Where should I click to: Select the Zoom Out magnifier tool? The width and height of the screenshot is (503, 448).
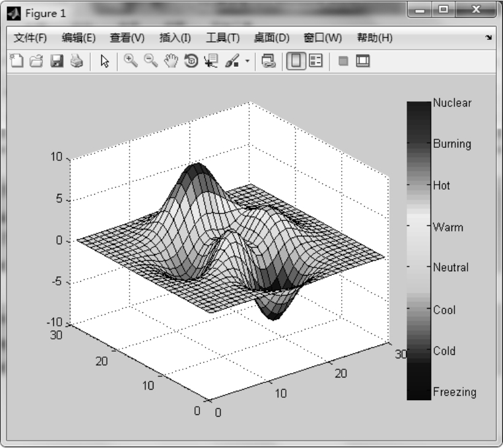[x=151, y=60]
